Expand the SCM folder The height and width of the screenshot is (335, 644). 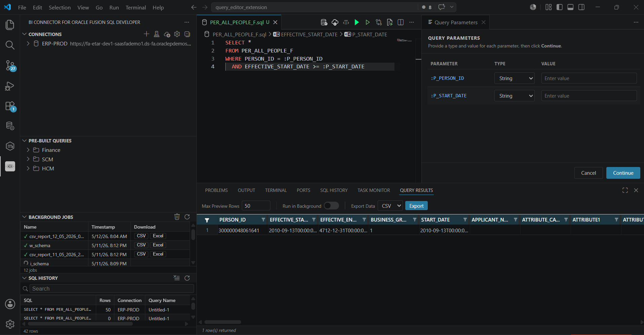[28, 159]
